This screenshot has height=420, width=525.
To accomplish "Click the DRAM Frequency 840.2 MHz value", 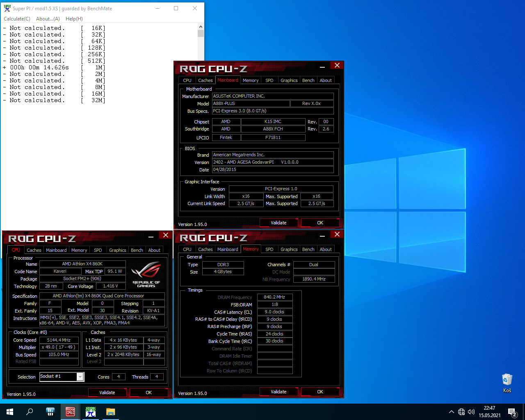I will [275, 297].
